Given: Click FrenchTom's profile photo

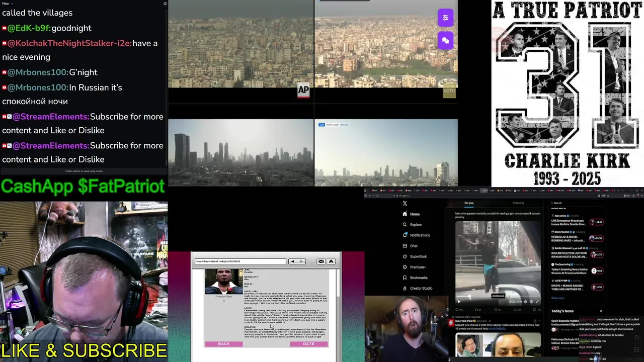Looking at the screenshot, I should coord(223,282).
